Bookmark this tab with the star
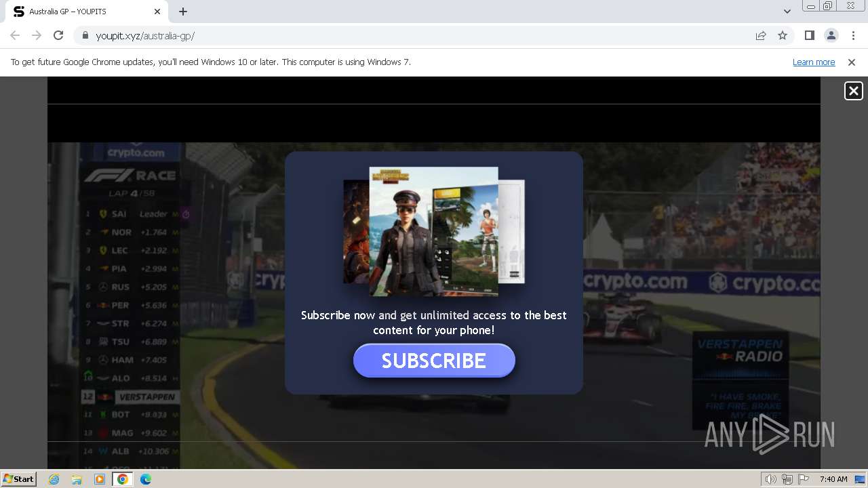This screenshot has height=488, width=868. click(783, 35)
